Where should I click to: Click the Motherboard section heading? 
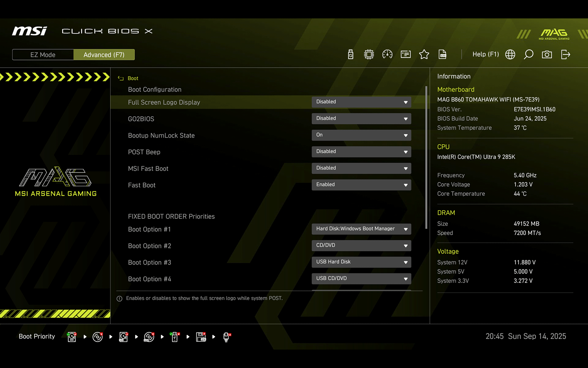[x=456, y=89]
